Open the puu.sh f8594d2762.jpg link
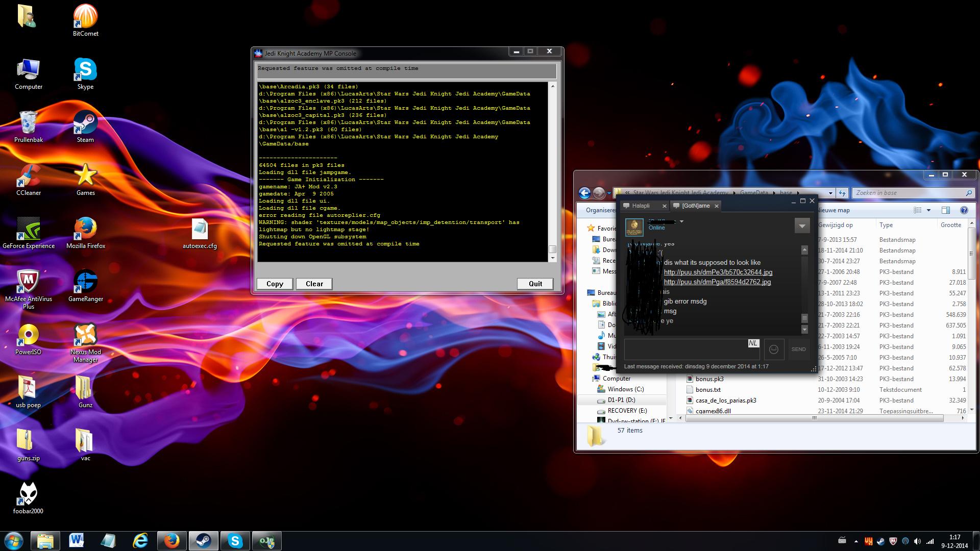The image size is (980, 551). click(717, 282)
